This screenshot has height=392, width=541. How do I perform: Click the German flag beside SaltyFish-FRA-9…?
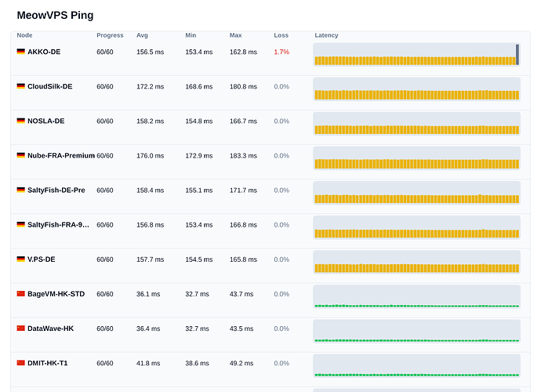(20, 224)
